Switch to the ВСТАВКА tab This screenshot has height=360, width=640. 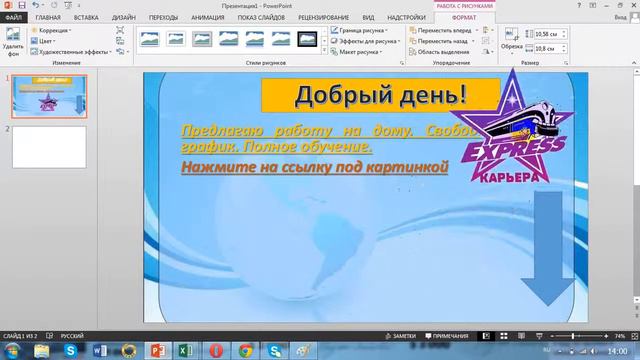(x=86, y=18)
